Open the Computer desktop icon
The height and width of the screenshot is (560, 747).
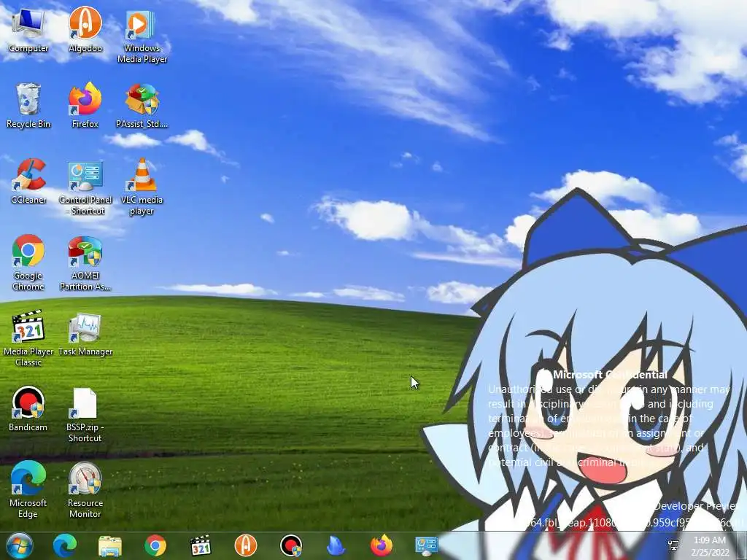[28, 31]
